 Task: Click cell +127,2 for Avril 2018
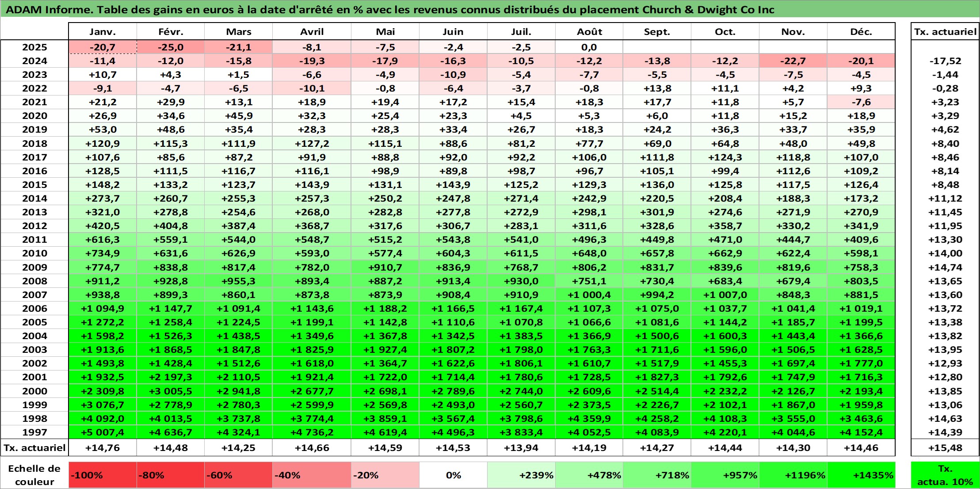pos(312,143)
